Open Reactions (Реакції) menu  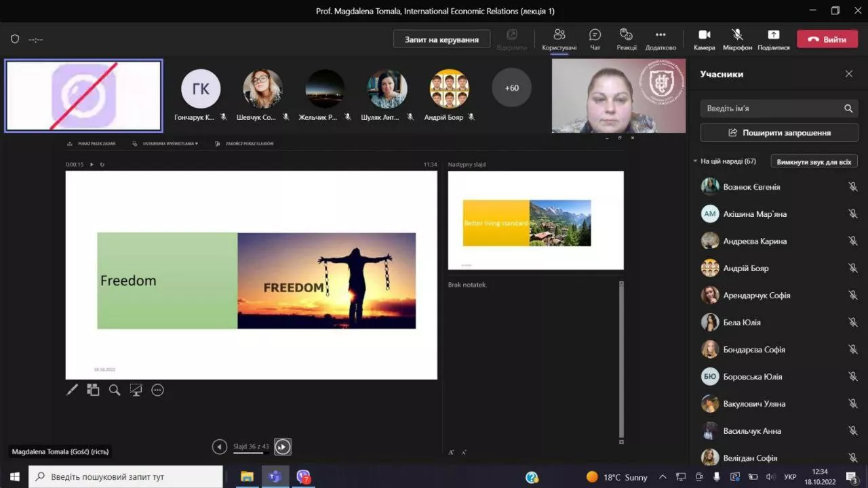pyautogui.click(x=627, y=39)
